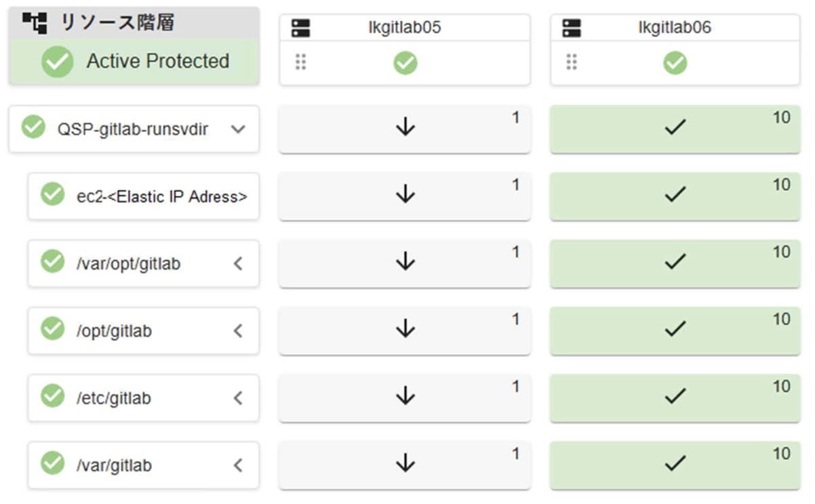Click the lkgitlab05 server icon
Screen dimensions: 815x504
click(x=300, y=28)
